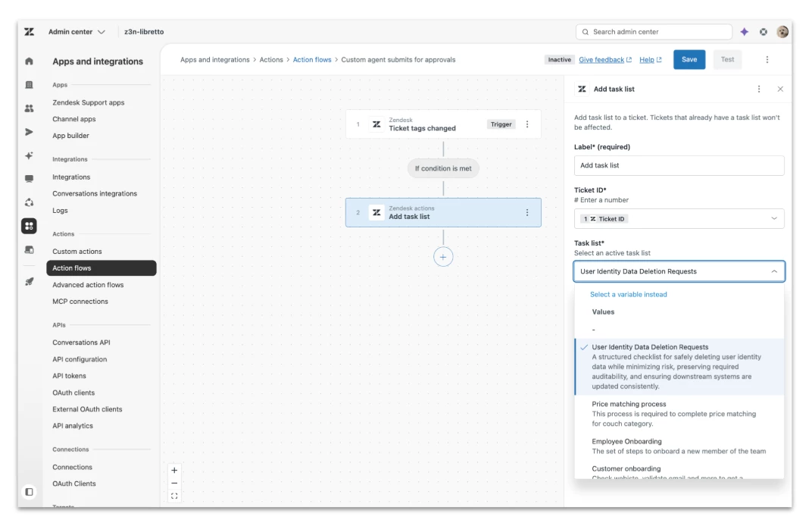Open the Home icon in left rail
The width and height of the screenshot is (812, 529).
(x=29, y=61)
